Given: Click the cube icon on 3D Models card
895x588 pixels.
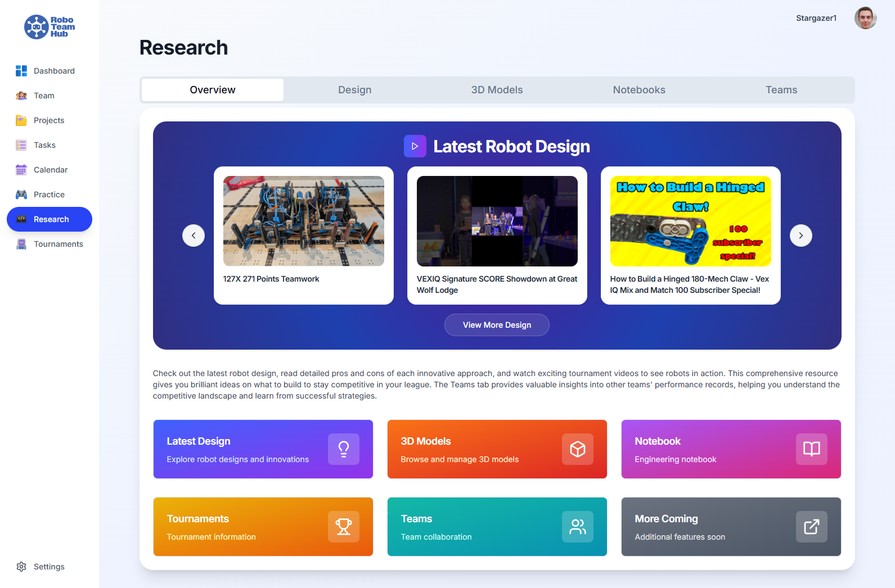Looking at the screenshot, I should coord(578,449).
